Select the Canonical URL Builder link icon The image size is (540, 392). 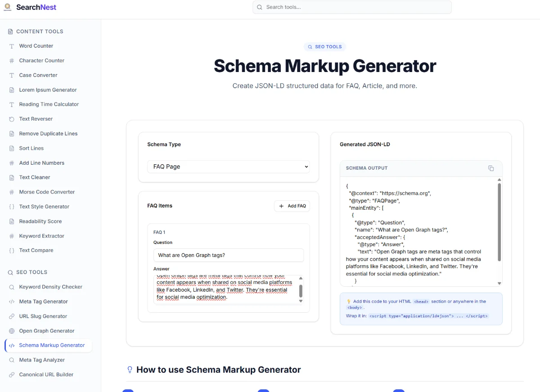tap(11, 374)
